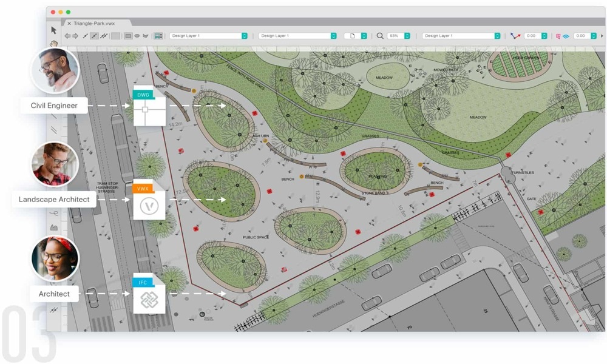607x364 pixels.
Task: Click the pink plane icon
Action: 558,36
